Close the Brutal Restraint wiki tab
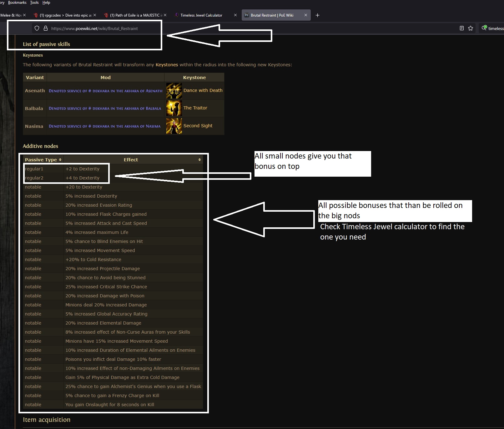 click(x=306, y=15)
